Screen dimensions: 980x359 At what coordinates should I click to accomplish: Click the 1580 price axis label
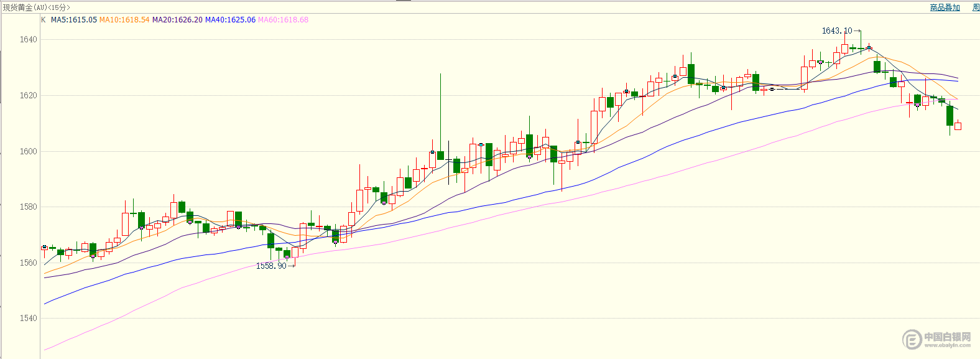point(29,207)
